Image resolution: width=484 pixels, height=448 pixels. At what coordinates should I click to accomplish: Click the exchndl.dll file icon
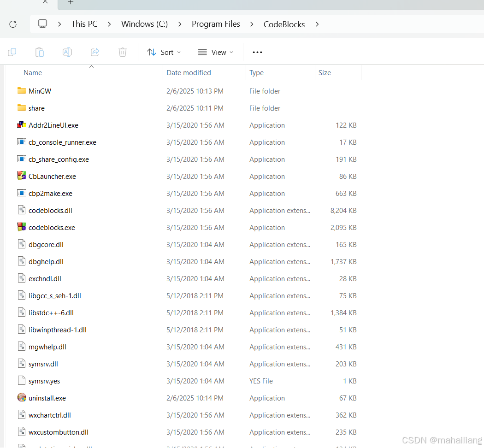(22, 278)
